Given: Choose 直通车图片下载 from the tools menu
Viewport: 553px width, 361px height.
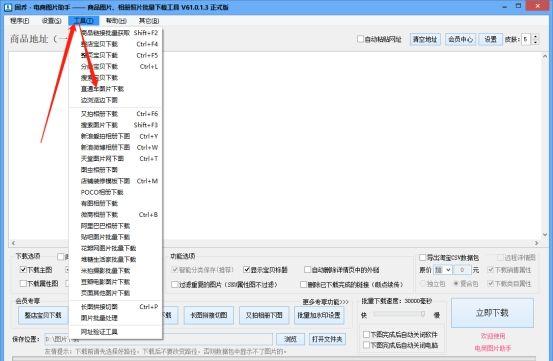Looking at the screenshot, I should pos(116,89).
